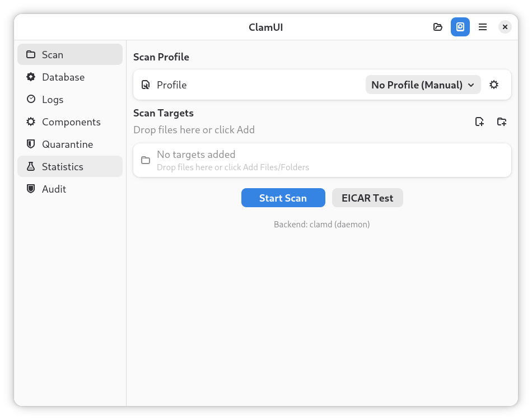
Task: Open the Scan view in sidebar
Action: 70,55
